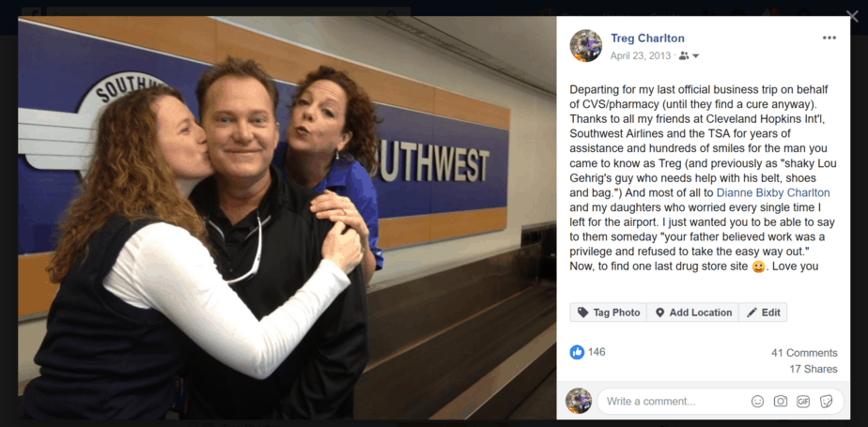
Task: Open the GIF picker in comment box
Action: coord(803,401)
